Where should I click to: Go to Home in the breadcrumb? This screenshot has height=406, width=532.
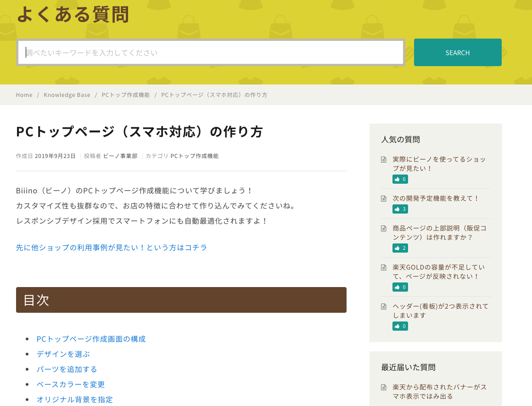click(24, 95)
